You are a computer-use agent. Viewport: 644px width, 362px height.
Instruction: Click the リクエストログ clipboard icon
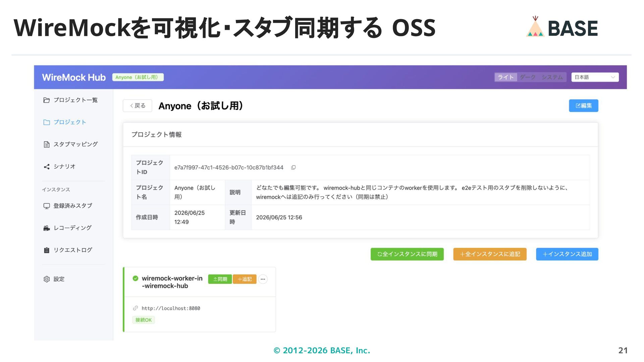47,250
